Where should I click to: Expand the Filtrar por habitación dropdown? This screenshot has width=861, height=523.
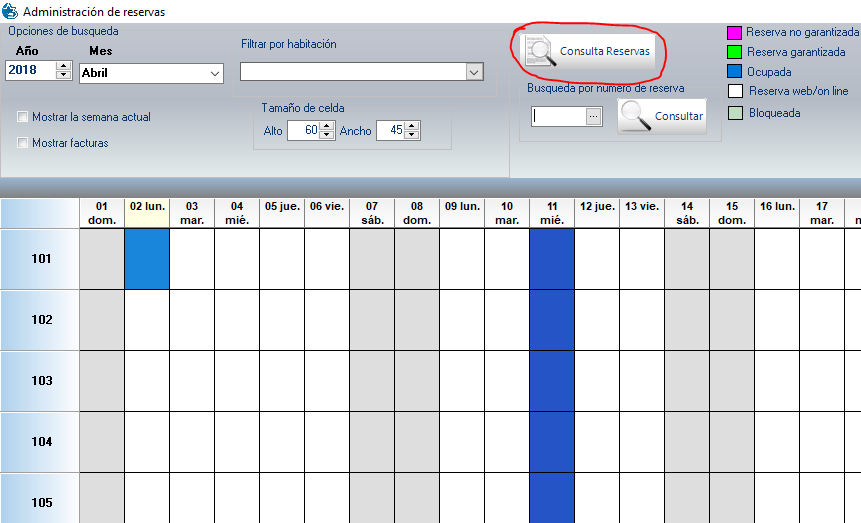(x=474, y=72)
